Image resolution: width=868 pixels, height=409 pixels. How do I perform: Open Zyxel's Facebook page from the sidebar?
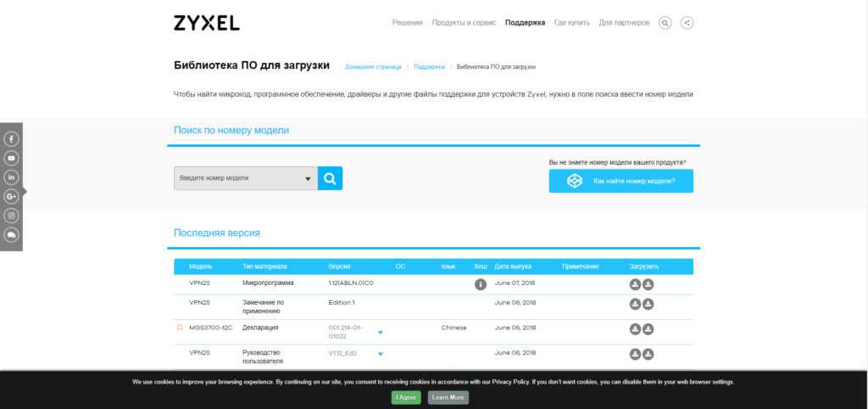[12, 138]
